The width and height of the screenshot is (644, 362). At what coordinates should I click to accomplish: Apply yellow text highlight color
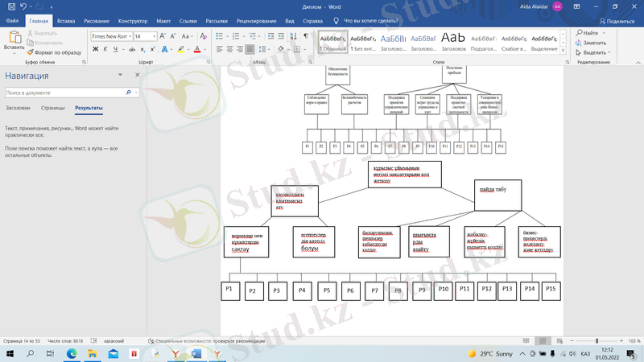tap(180, 49)
